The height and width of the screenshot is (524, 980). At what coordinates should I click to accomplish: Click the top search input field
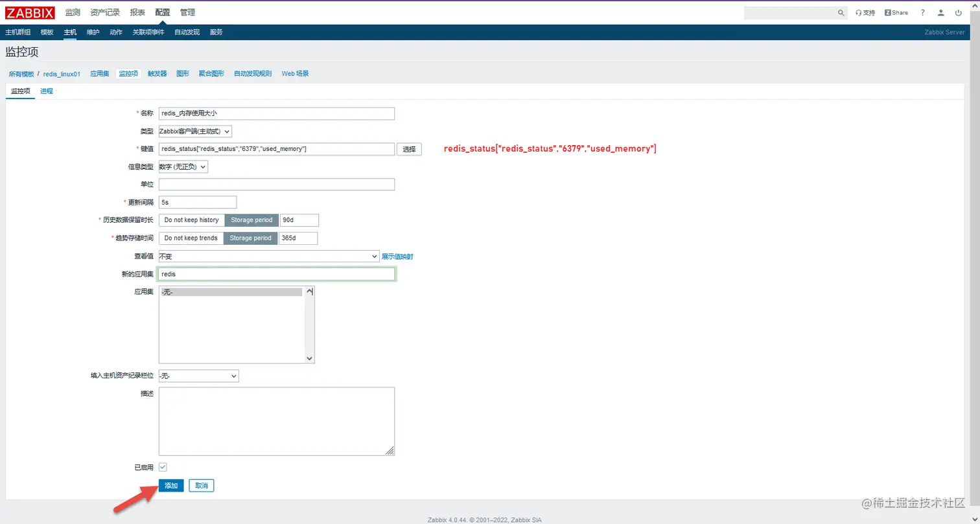coord(790,13)
